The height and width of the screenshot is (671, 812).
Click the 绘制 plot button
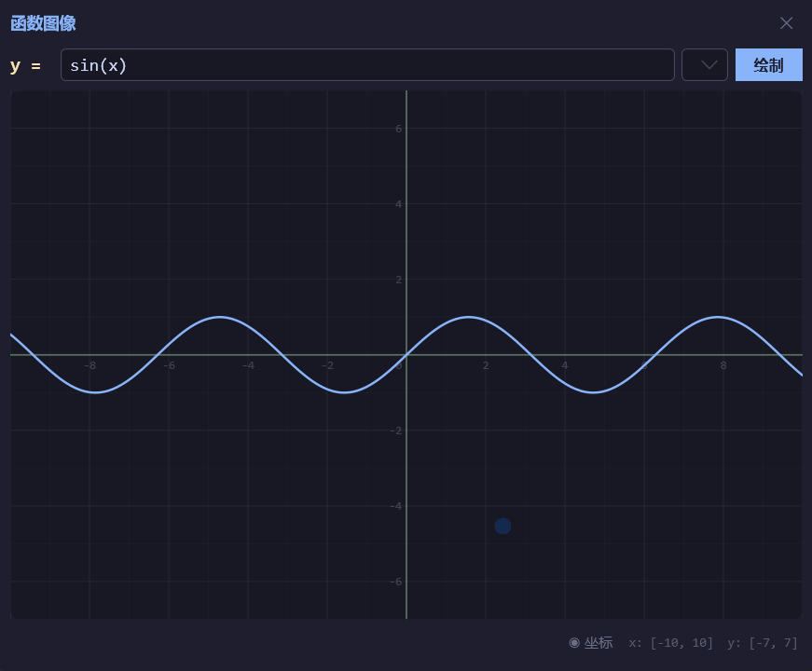pos(768,65)
